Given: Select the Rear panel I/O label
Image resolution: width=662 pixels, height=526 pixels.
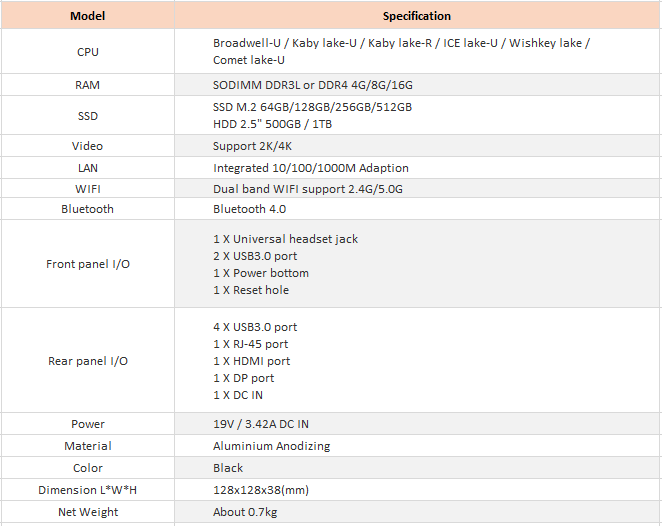Looking at the screenshot, I should pyautogui.click(x=88, y=361).
